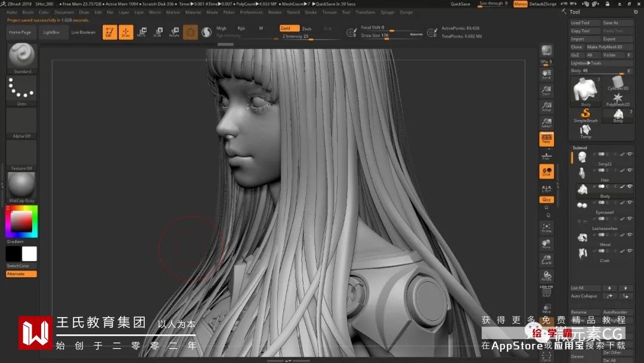
Task: Open the Stroke menu
Action: pos(311,13)
